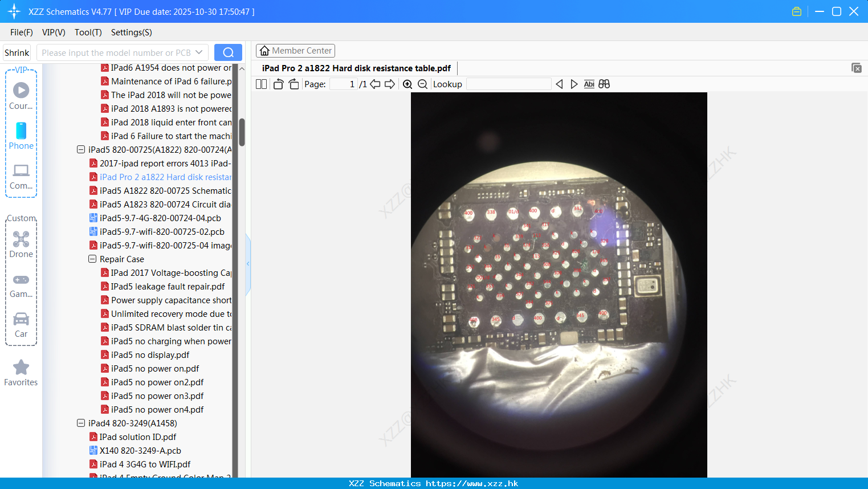Open Unlimited recovery mode file
The width and height of the screenshot is (868, 489).
tap(166, 313)
